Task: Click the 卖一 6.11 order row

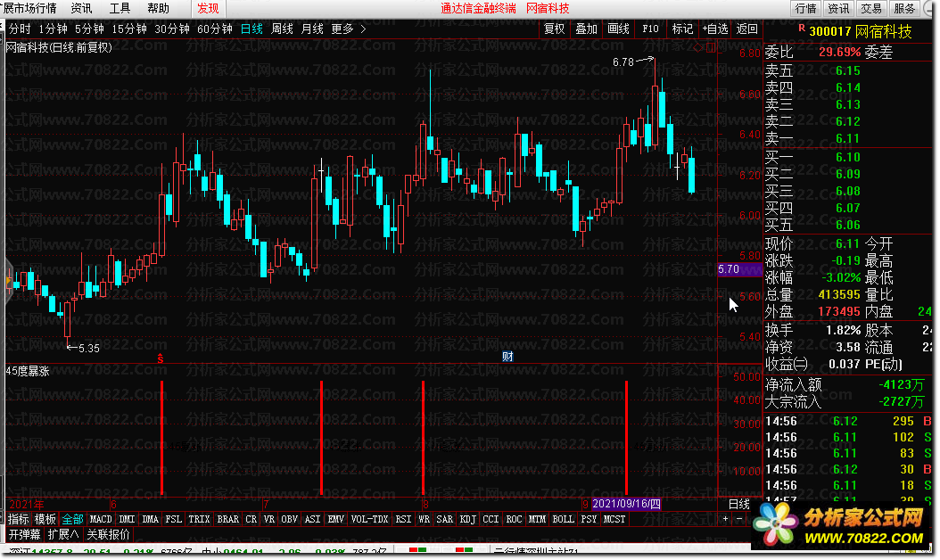Action: pyautogui.click(x=847, y=138)
